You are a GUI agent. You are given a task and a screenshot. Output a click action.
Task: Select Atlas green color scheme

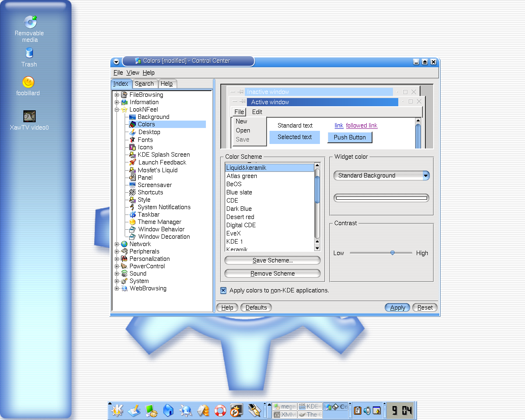(269, 176)
